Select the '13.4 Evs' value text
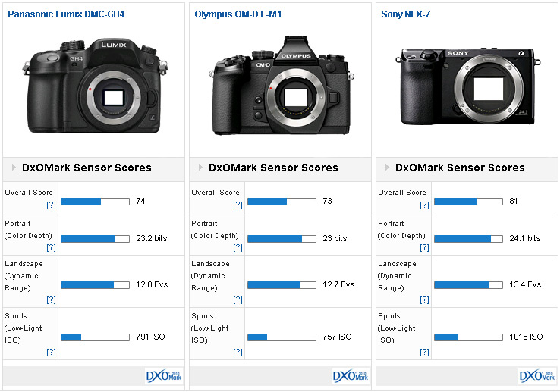The width and height of the screenshot is (560, 392). click(525, 284)
